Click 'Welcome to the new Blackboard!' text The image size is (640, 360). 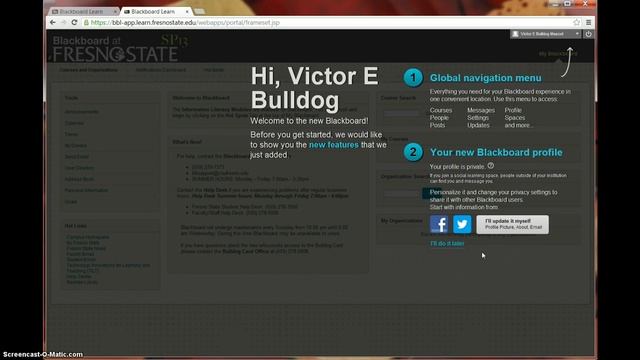click(309, 121)
